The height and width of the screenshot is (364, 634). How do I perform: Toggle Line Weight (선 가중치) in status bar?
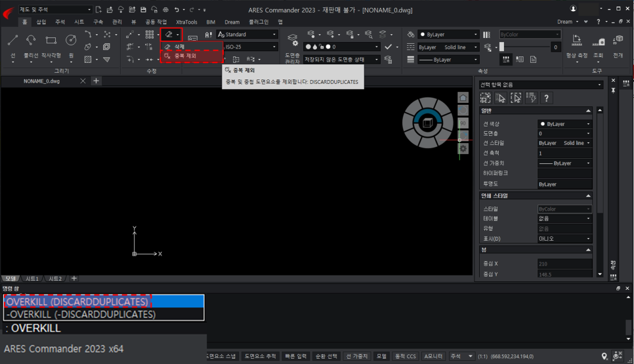pyautogui.click(x=357, y=356)
